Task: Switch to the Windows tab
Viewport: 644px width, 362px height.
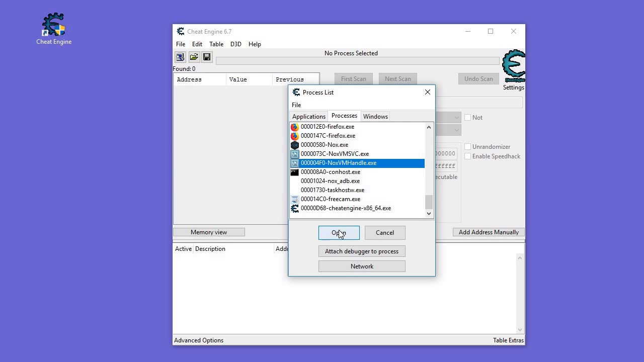Action: coord(375,117)
